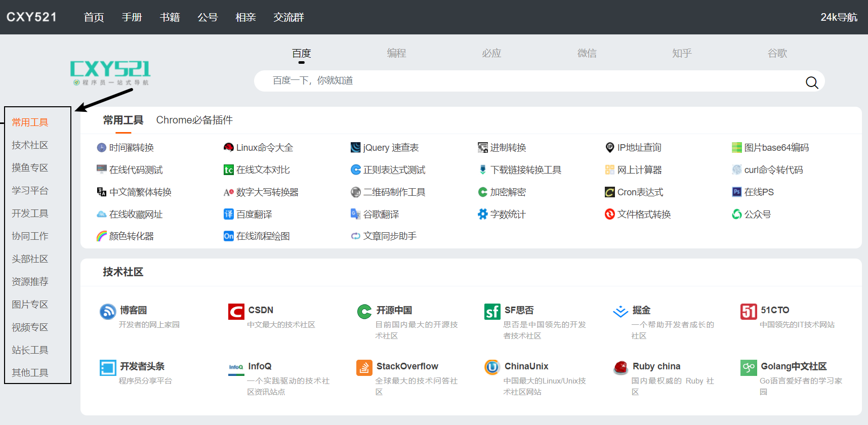Jump to 学习平台 in the sidebar
This screenshot has width=868, height=425.
click(x=30, y=191)
